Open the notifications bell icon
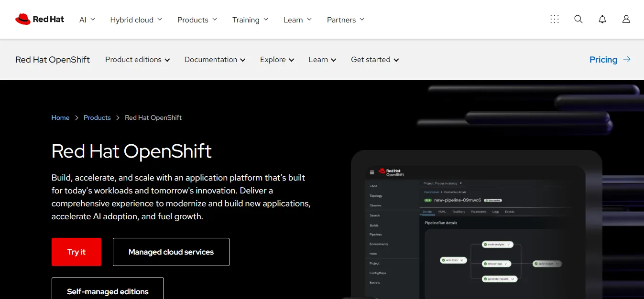 click(x=602, y=19)
